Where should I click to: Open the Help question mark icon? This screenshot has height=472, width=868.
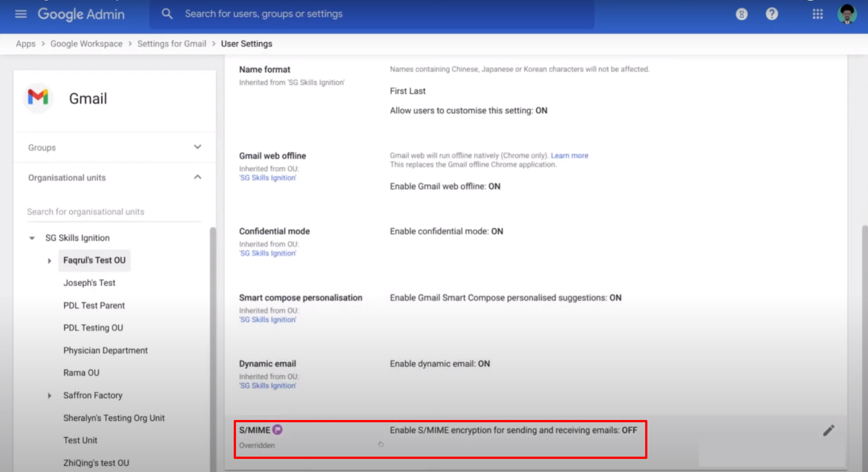[x=772, y=14]
